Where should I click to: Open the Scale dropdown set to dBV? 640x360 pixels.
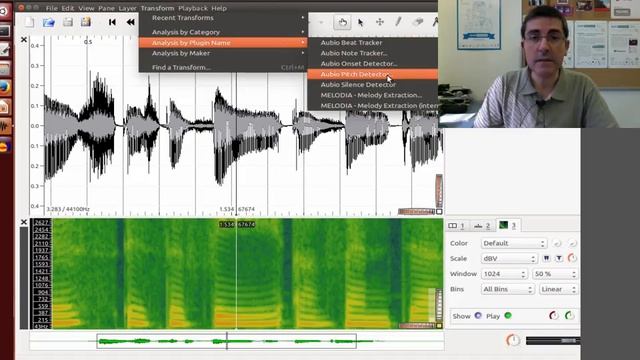click(x=509, y=258)
